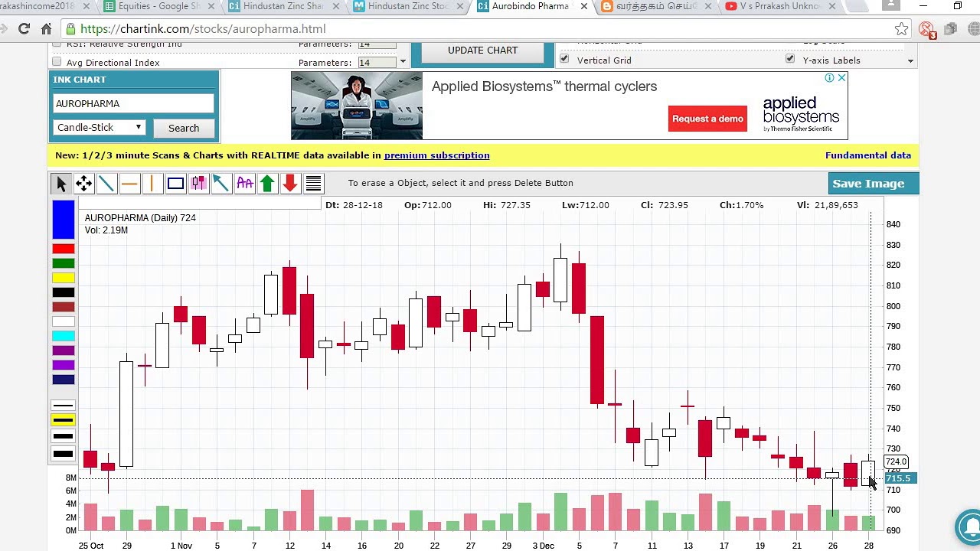Choose the white color swatch

coord(64,321)
